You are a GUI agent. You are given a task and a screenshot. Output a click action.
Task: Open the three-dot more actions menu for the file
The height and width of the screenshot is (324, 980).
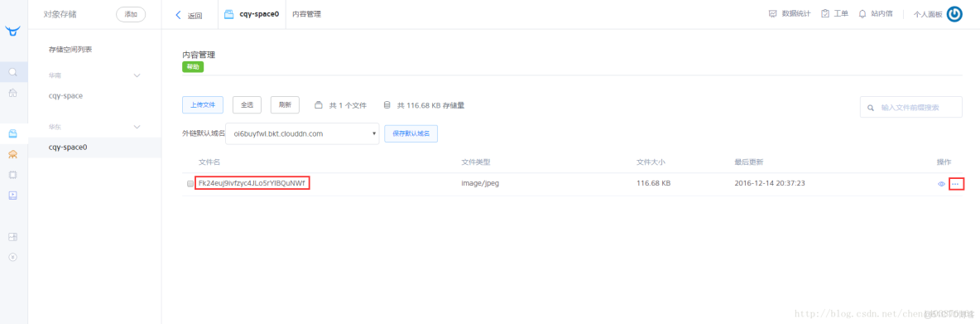tap(955, 184)
